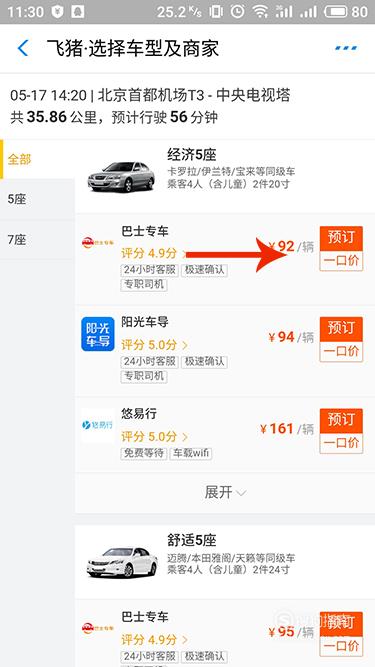Image resolution: width=375 pixels, height=667 pixels.
Task: Tap the 阳光车导 blue logo icon
Action: tap(98, 334)
